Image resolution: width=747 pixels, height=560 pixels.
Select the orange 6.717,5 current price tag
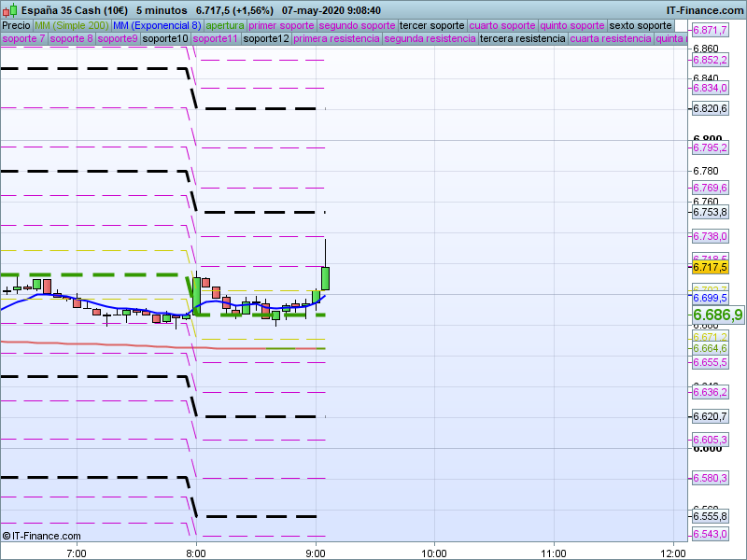click(710, 267)
